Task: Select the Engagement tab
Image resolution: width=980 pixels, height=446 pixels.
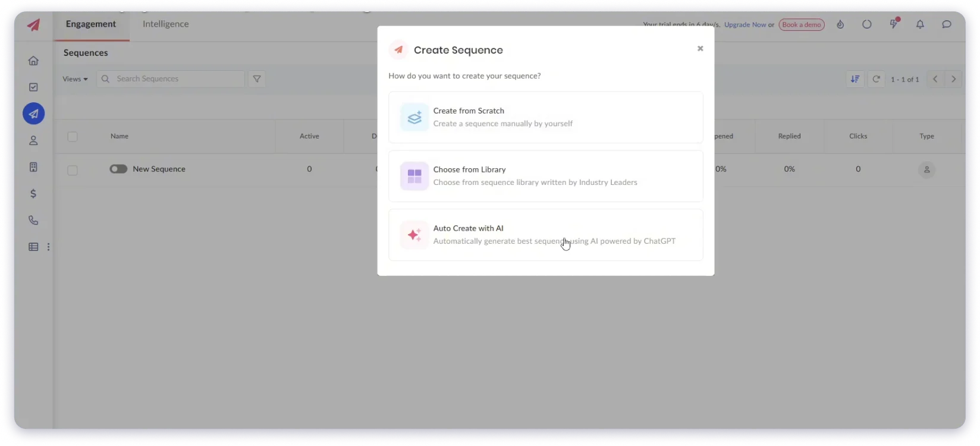Action: pyautogui.click(x=91, y=24)
